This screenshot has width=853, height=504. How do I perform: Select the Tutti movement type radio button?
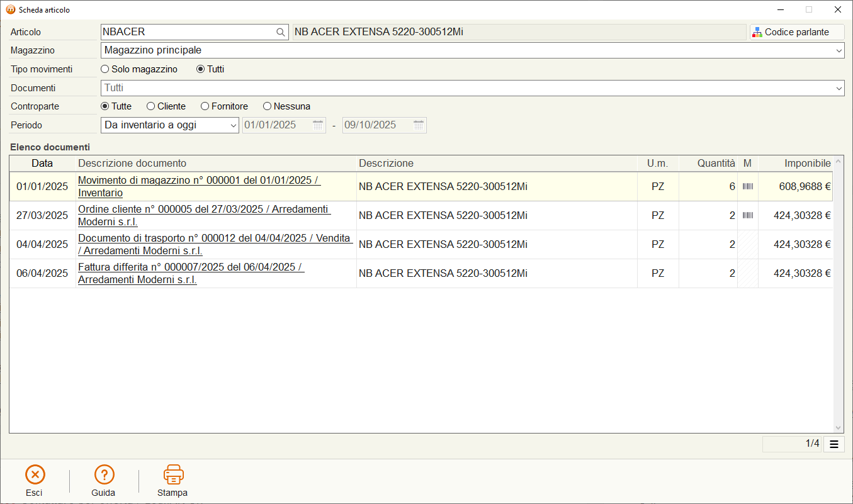click(201, 69)
